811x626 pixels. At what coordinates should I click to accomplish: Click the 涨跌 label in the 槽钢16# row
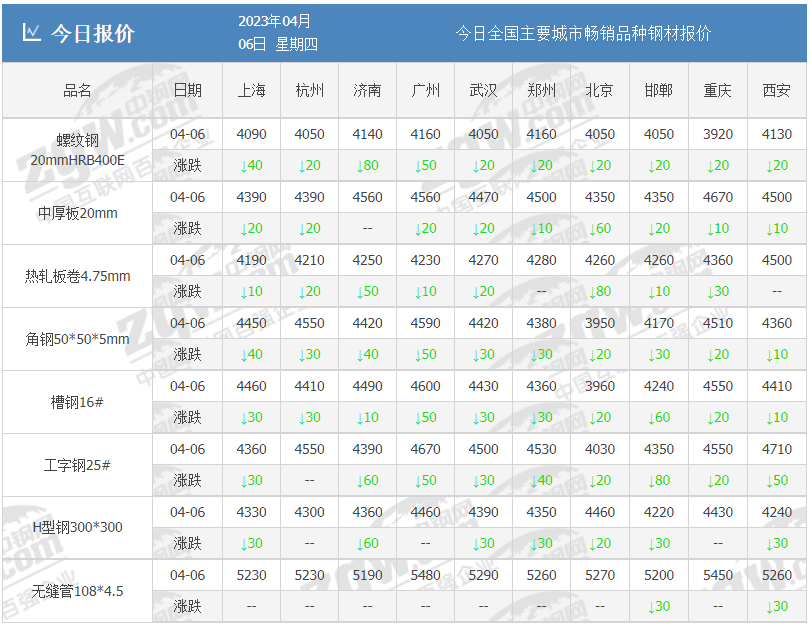pyautogui.click(x=186, y=417)
